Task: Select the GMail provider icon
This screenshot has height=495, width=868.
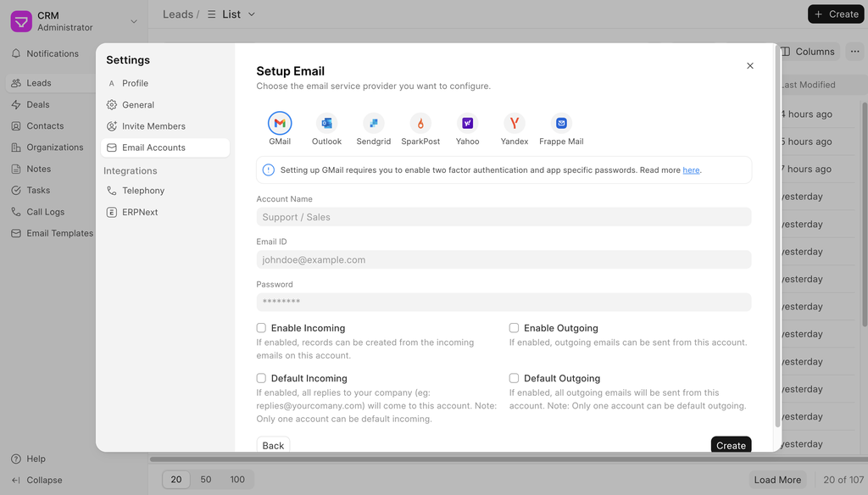Action: tap(280, 124)
